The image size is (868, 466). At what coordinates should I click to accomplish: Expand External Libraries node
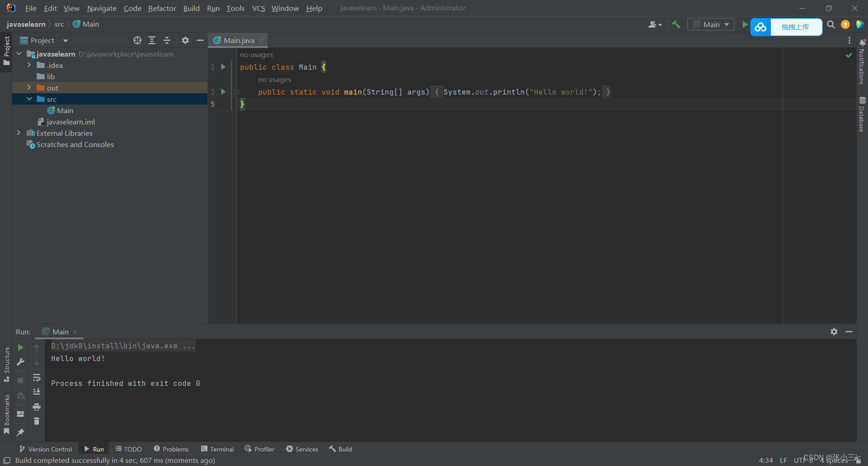19,133
